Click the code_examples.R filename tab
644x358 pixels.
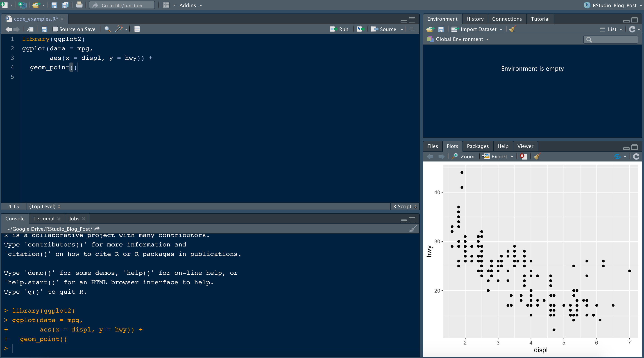tap(35, 18)
